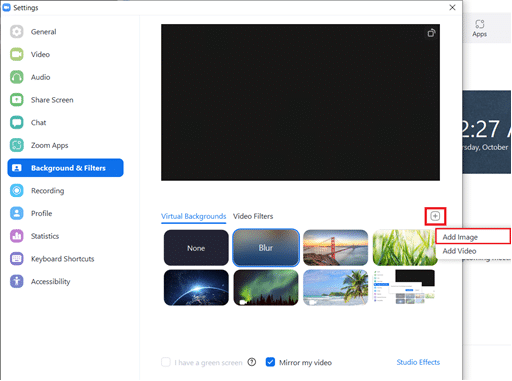Screen dimensions: 512x381
Task: Close the Settings window
Action: [x=452, y=7]
